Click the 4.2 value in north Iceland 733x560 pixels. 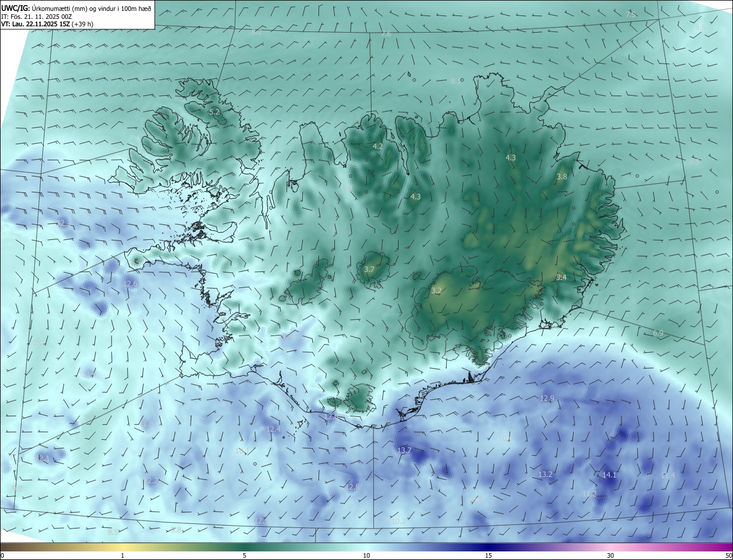(378, 147)
